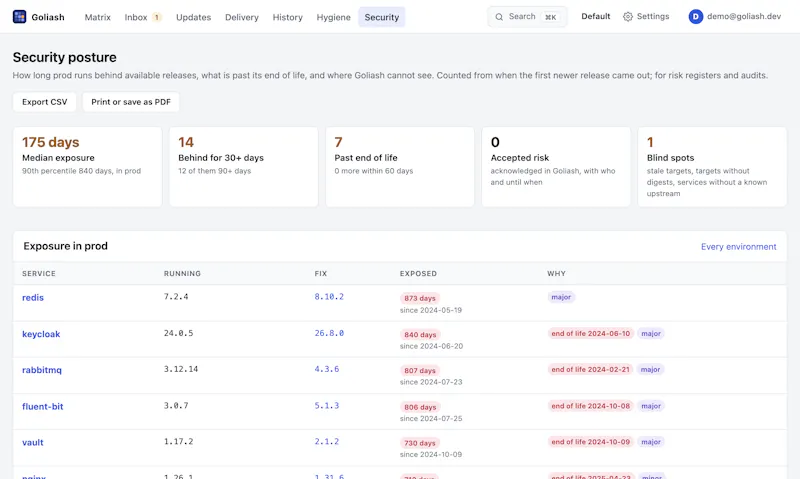Switch to the Updates tab
This screenshot has width=800, height=479.
193,17
